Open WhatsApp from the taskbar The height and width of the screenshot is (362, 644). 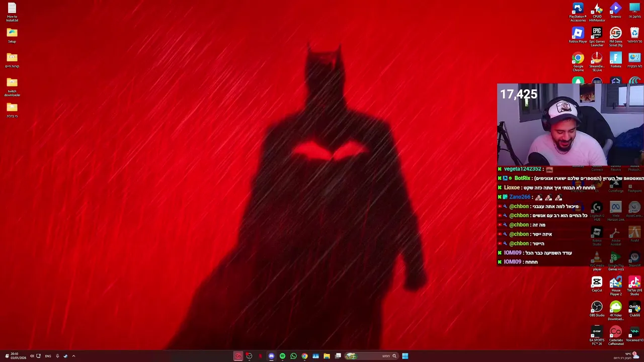coord(293,356)
